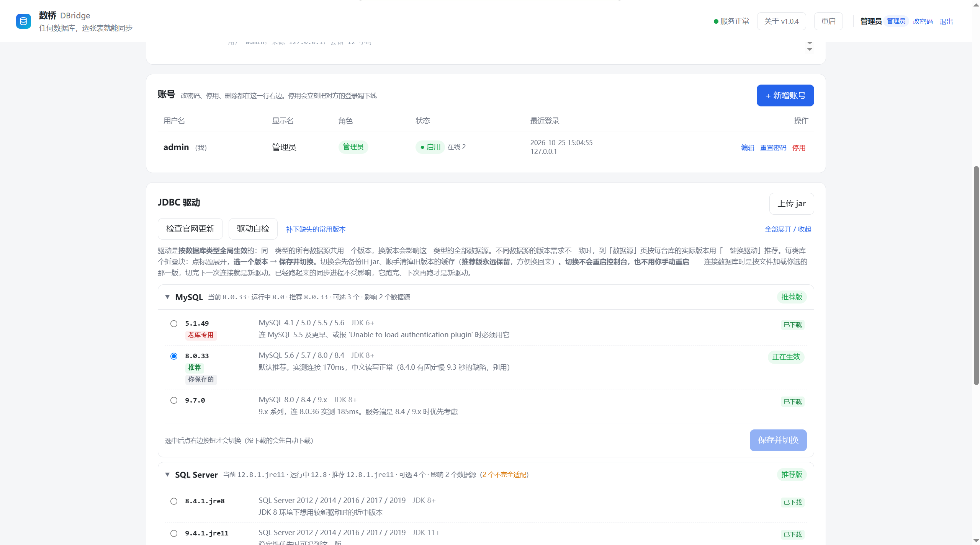Click the admin role tag 管理员 in table
The height and width of the screenshot is (545, 980).
(x=353, y=147)
